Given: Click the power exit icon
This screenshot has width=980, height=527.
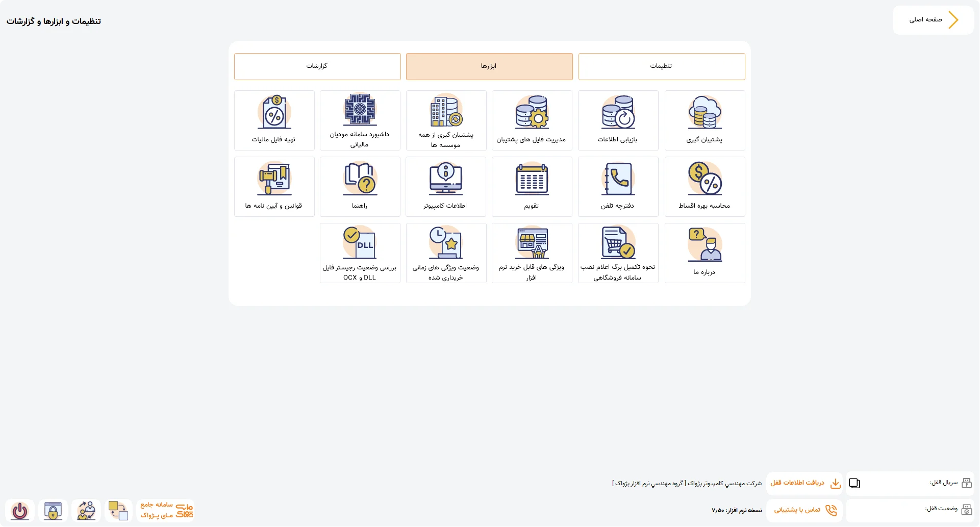Looking at the screenshot, I should pos(20,511).
